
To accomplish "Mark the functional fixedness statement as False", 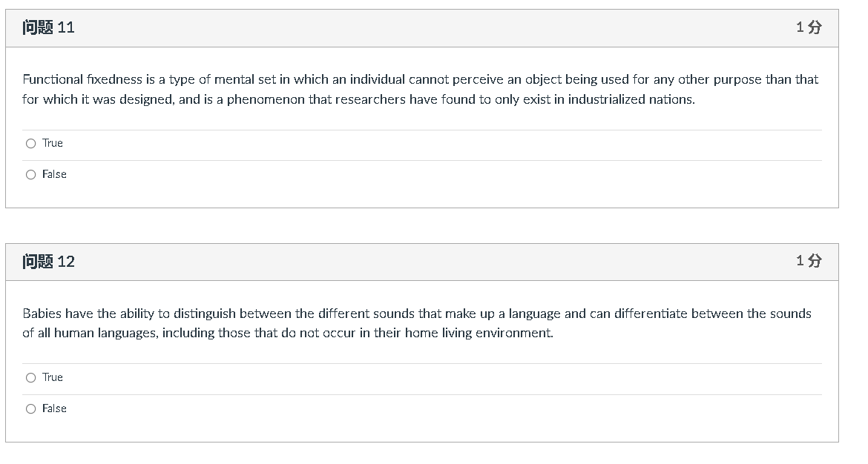I will [x=31, y=174].
